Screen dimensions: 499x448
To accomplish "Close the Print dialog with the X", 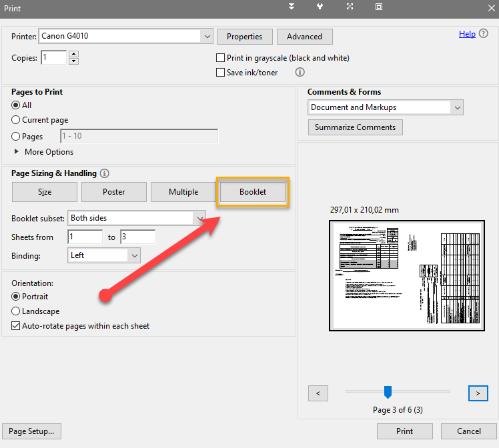I will 492,8.
